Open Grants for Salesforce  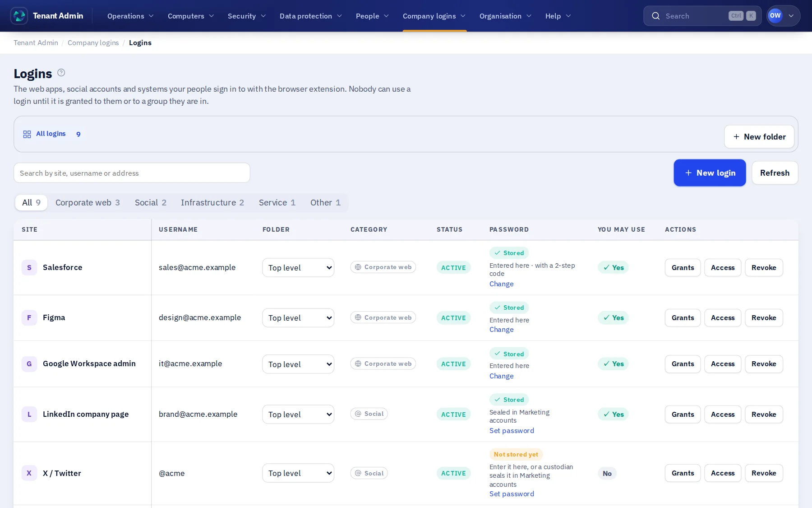coord(683,267)
